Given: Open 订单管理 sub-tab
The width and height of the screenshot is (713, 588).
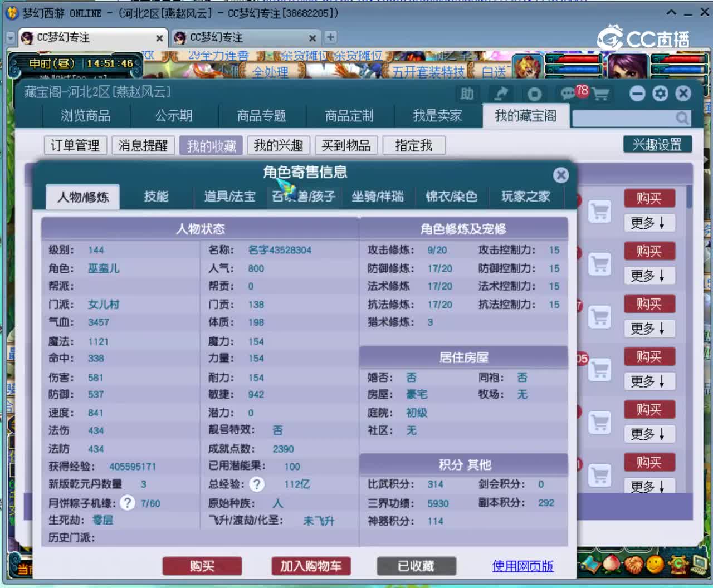Looking at the screenshot, I should (75, 145).
